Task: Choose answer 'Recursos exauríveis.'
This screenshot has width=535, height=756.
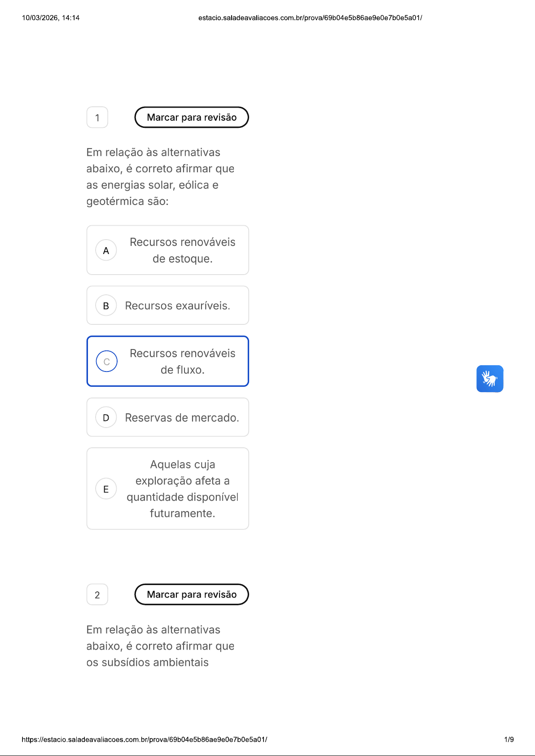Action: click(x=168, y=305)
